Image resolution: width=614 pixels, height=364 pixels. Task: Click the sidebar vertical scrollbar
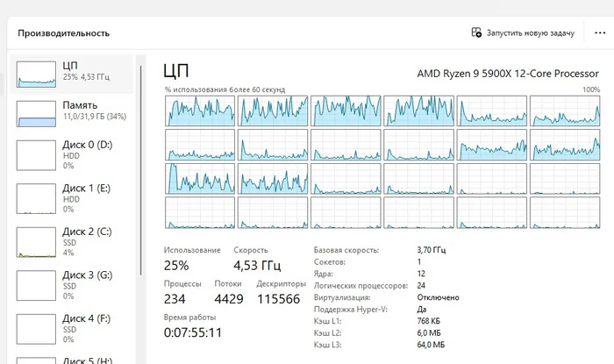[140, 170]
